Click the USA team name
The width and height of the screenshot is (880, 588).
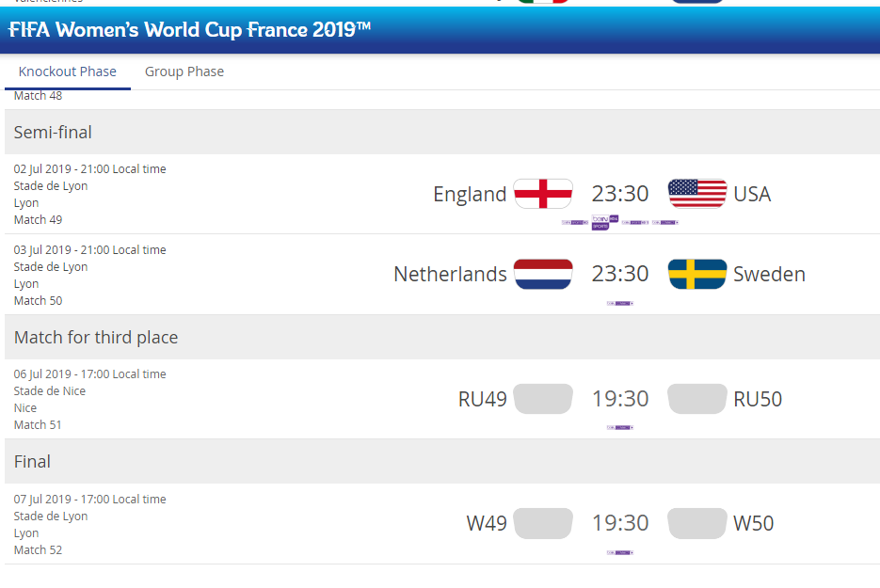point(752,195)
